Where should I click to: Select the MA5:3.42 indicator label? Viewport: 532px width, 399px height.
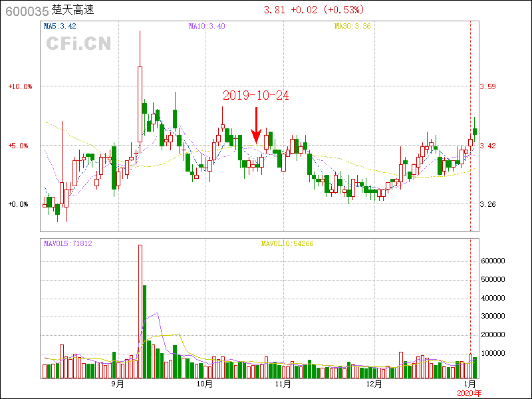pos(60,26)
